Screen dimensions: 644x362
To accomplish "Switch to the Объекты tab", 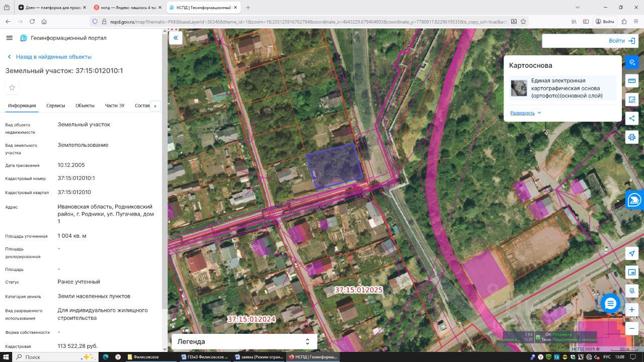I will (x=85, y=106).
